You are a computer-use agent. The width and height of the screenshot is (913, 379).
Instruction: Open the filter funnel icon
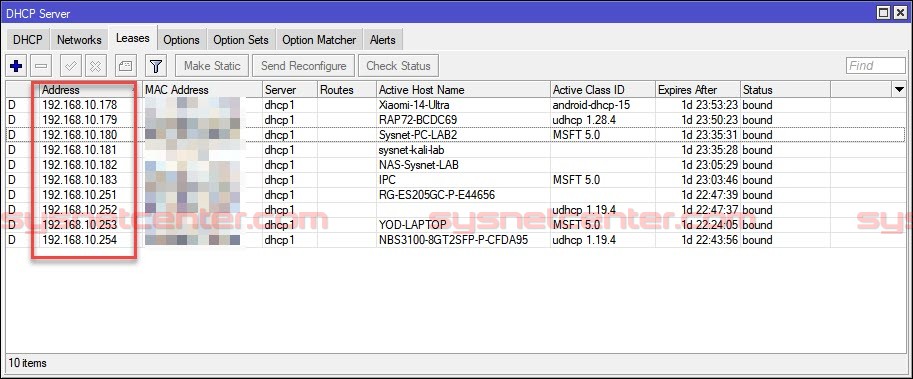coord(156,66)
